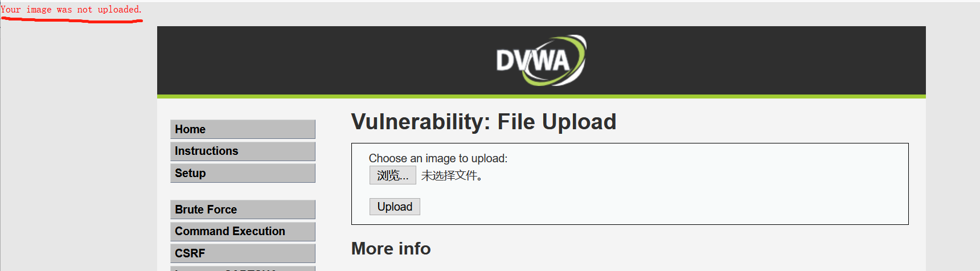Viewport: 980px width, 271px height.
Task: Click the cut-off menu item below CSRF
Action: click(243, 268)
